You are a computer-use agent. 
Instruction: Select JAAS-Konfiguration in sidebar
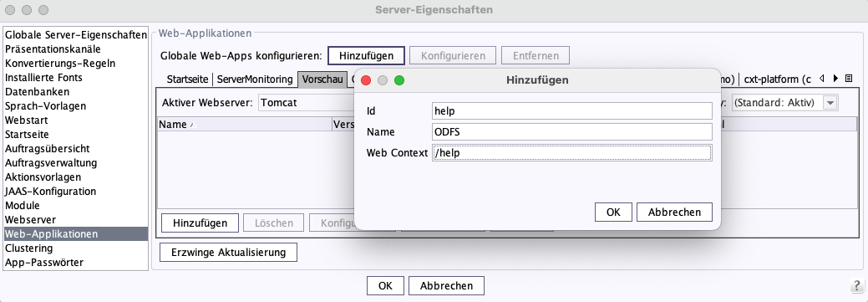point(76,192)
